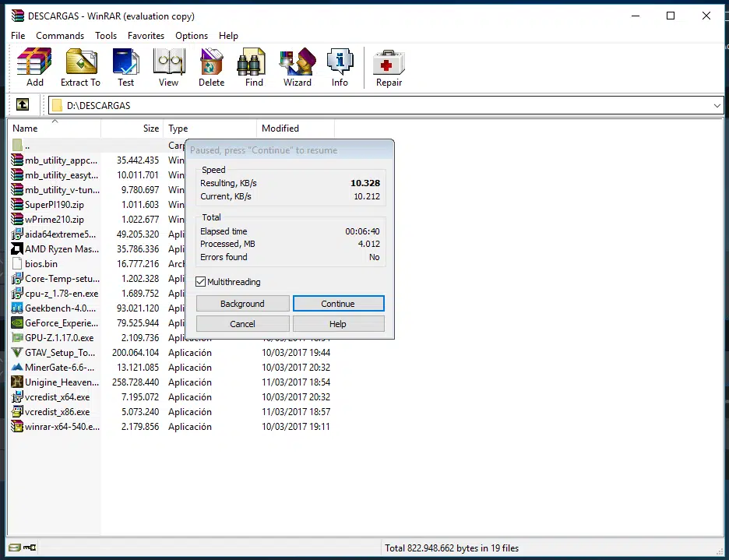Open the Favorites menu
Viewport: 729px width, 560px height.
146,36
